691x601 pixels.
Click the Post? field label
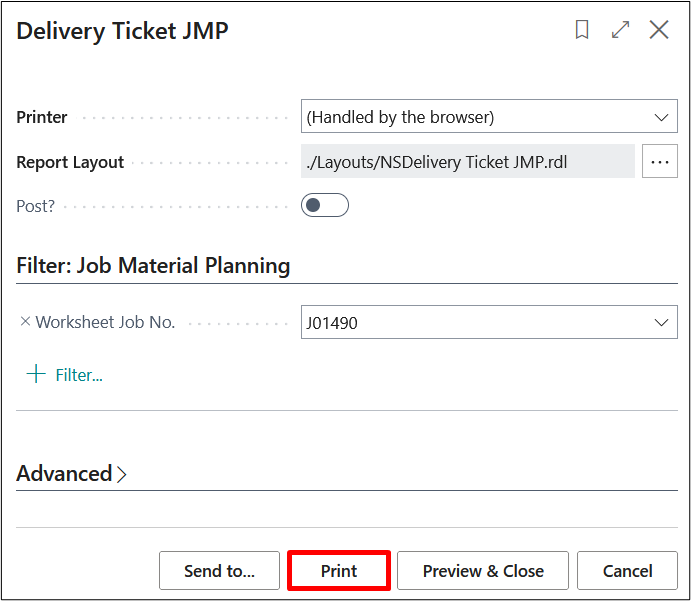coord(35,205)
